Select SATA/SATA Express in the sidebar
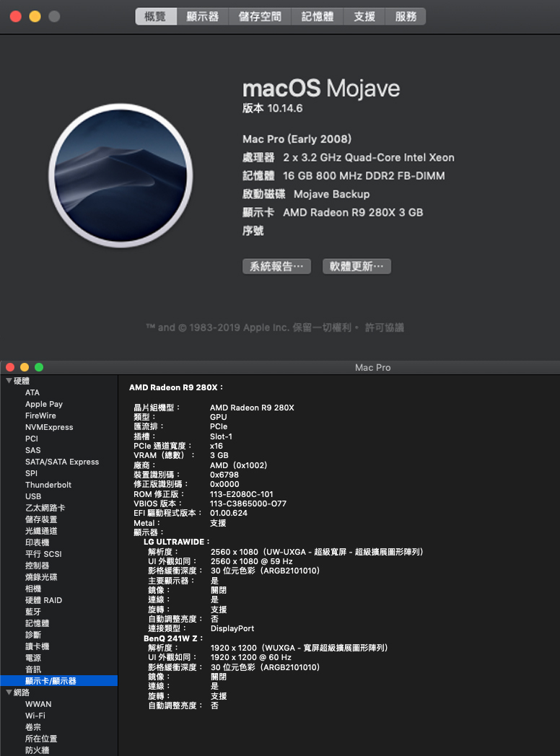 pyautogui.click(x=62, y=462)
